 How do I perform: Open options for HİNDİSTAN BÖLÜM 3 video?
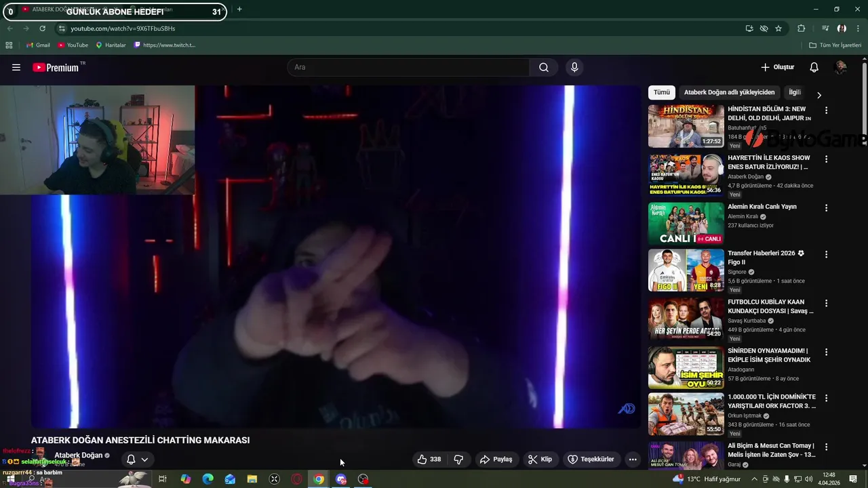[x=826, y=110]
